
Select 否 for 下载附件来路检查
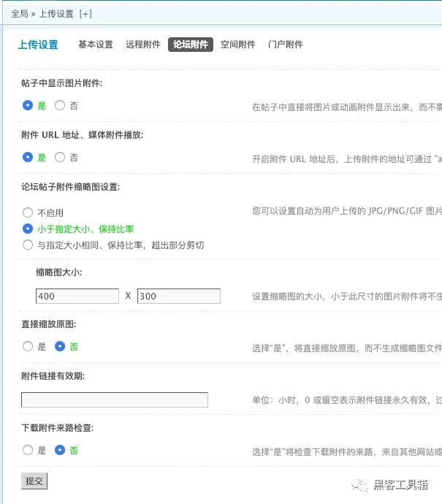[61, 451]
